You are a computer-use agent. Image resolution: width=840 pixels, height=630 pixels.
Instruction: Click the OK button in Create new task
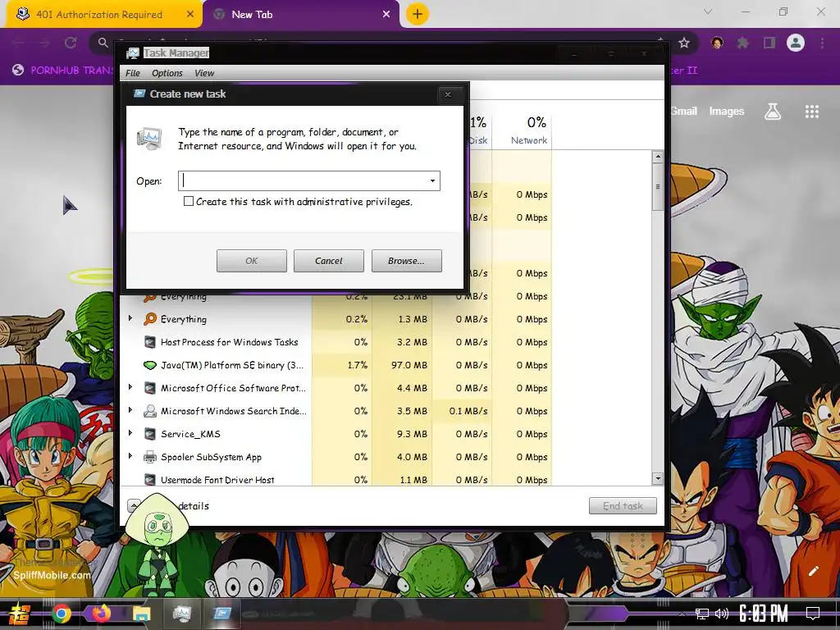[251, 261]
